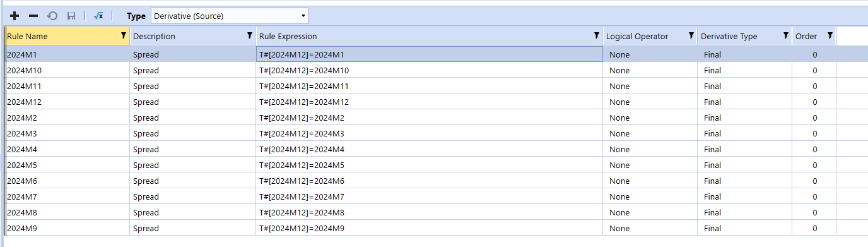Click the minus icon to remove rule
This screenshot has width=868, height=247.
[33, 16]
